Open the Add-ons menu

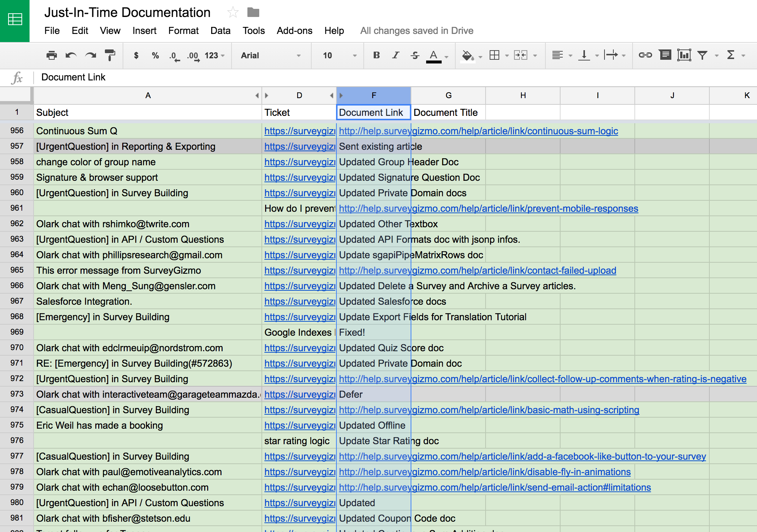pyautogui.click(x=294, y=31)
